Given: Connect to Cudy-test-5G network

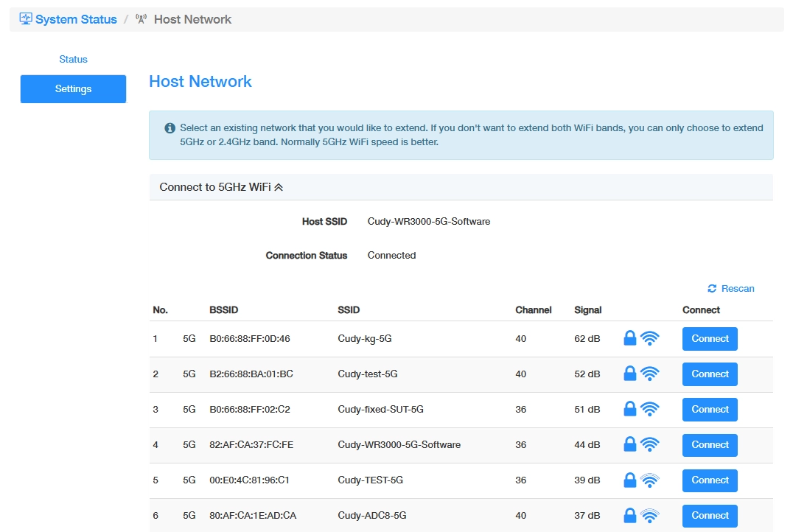Looking at the screenshot, I should click(x=710, y=374).
